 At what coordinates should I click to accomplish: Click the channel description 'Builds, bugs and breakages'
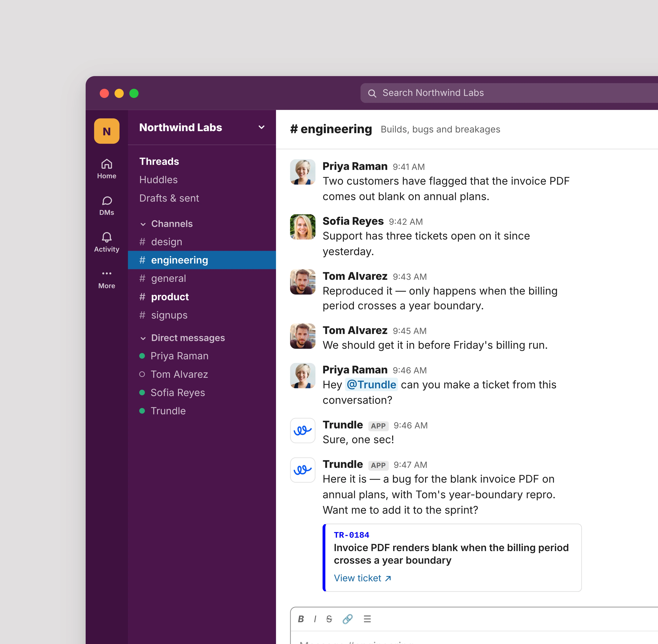[x=440, y=129]
